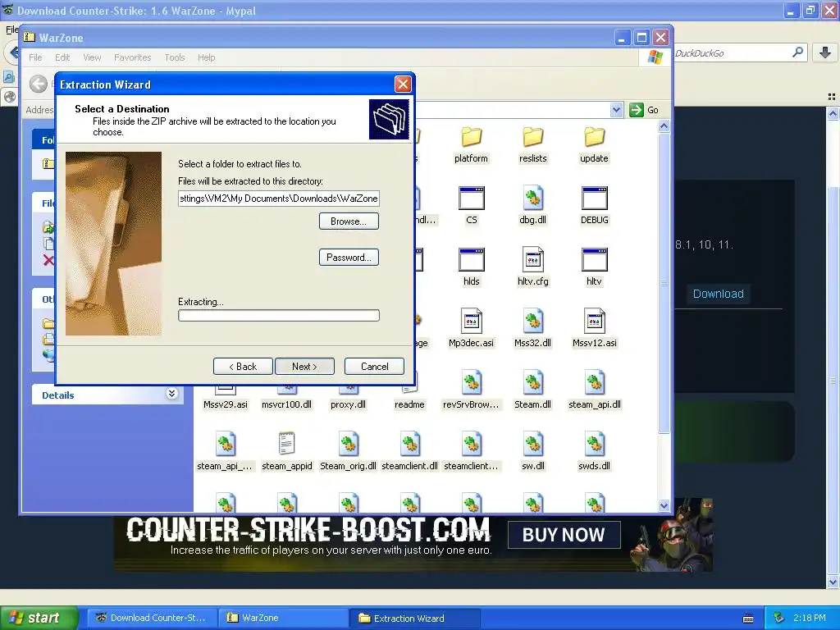Click the Browse... button

[x=349, y=221]
